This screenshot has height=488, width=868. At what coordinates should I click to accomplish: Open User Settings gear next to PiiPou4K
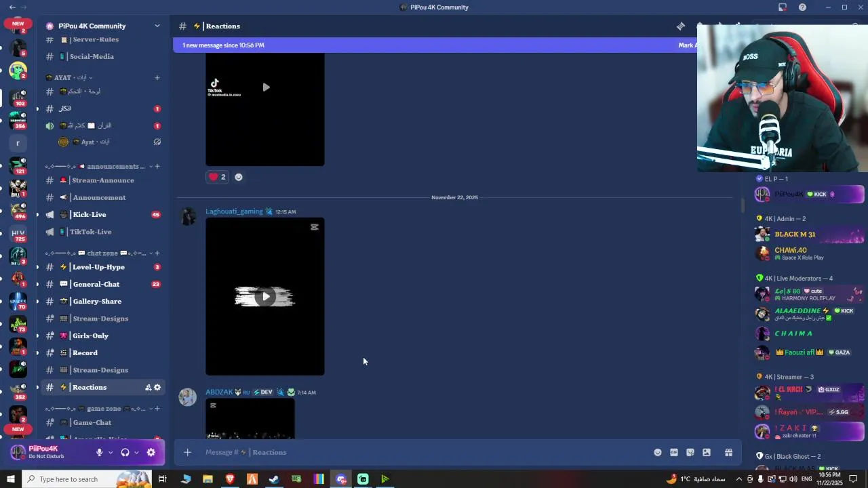(151, 452)
